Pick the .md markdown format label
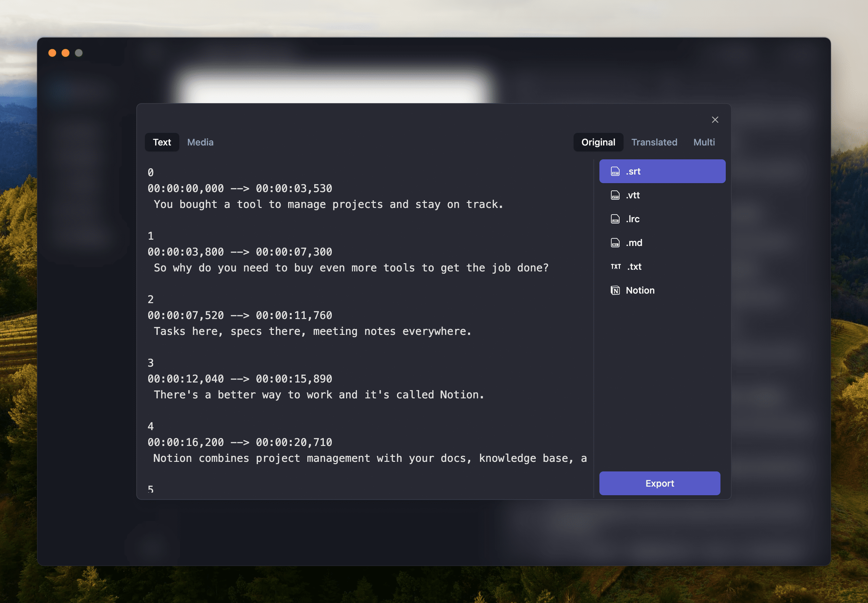This screenshot has width=868, height=603. [x=634, y=243]
